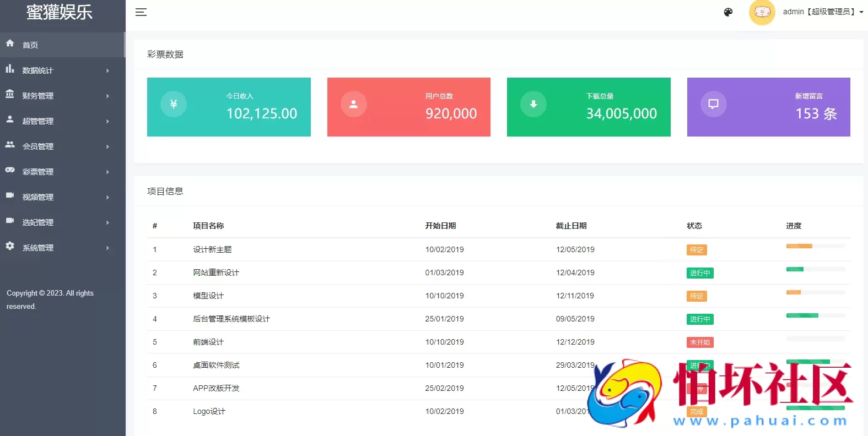Screen dimensions: 868x436
Task: Click the 待定 status badge for 模型设计
Action: 697,296
